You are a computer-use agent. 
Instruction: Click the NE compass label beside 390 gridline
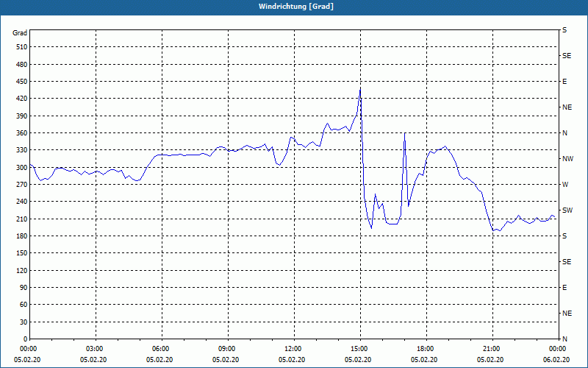567,107
